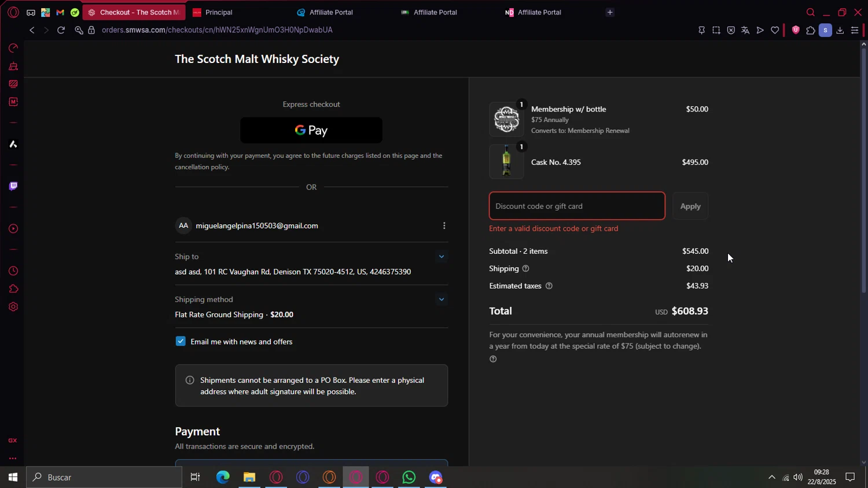The width and height of the screenshot is (868, 488).
Task: Expand the Shipping method section chevron
Action: 442,300
